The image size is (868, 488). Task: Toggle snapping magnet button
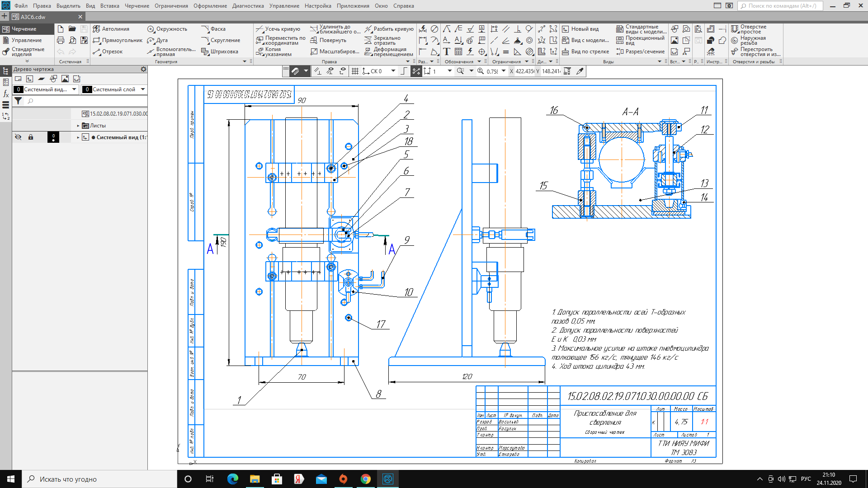(x=295, y=71)
